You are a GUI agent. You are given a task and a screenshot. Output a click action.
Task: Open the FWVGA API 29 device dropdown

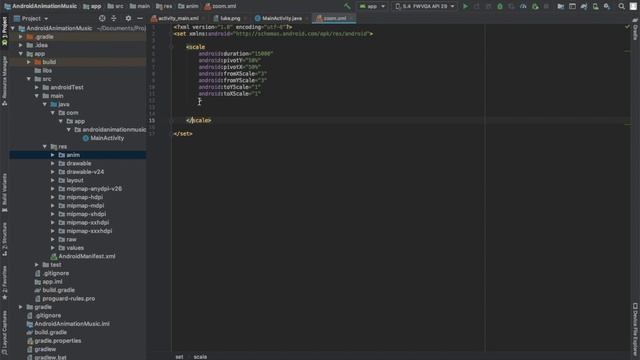point(424,6)
